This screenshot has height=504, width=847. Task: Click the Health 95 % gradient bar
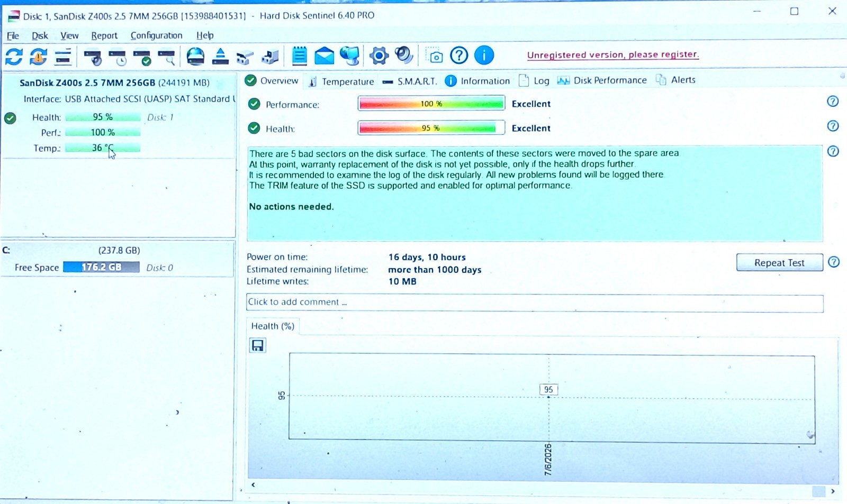(x=431, y=128)
